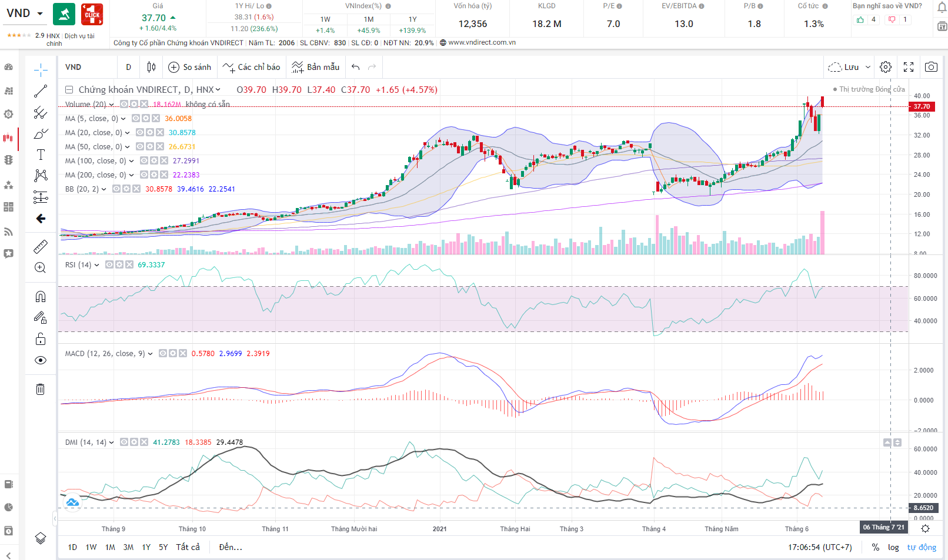Hide the MA (200, close, 0) indicator
Image resolution: width=948 pixels, height=560 pixels.
tap(144, 175)
